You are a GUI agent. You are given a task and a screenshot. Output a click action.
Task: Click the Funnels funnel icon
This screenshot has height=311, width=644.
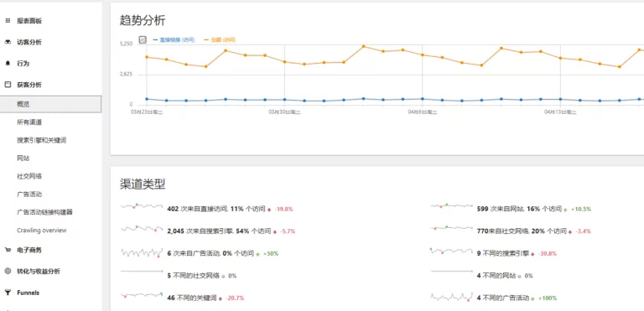coord(8,293)
